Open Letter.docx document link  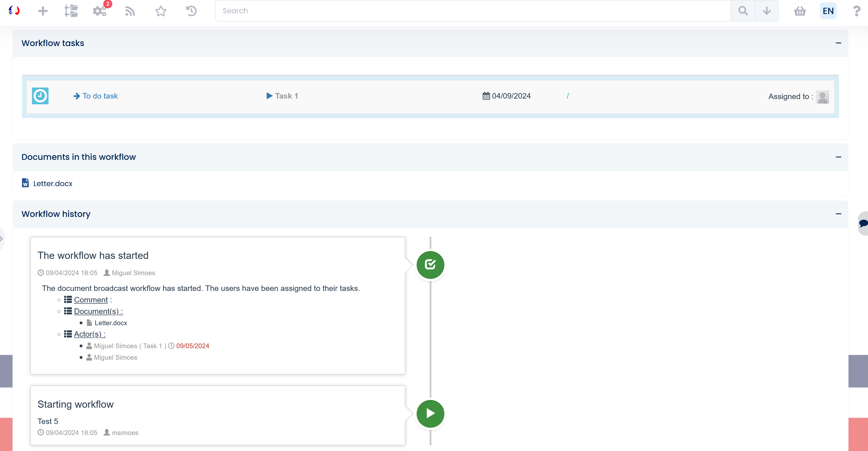tap(53, 184)
